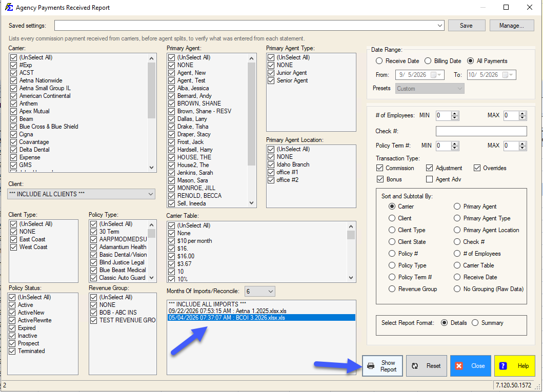Increase the # of Employees MIN value
Screen dimensions: 543x392
click(455, 113)
